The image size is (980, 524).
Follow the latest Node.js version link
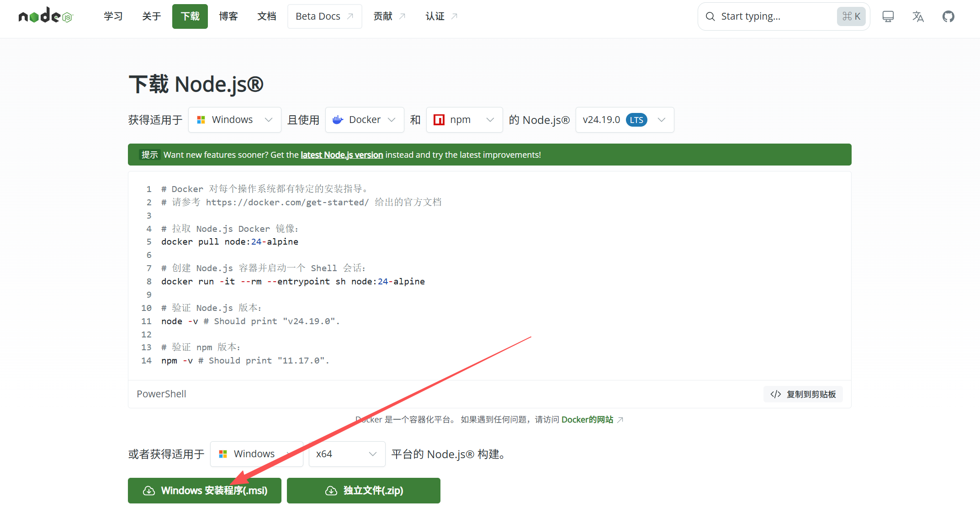coord(342,155)
